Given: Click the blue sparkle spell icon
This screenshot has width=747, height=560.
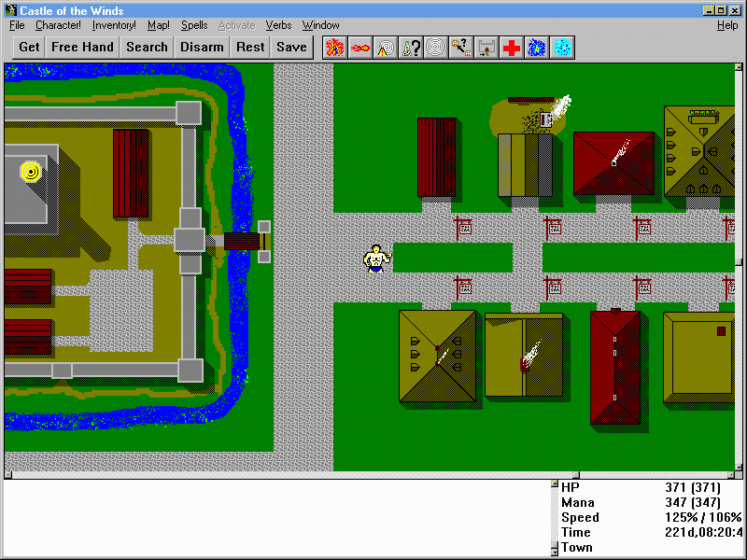Looking at the screenshot, I should [x=537, y=48].
